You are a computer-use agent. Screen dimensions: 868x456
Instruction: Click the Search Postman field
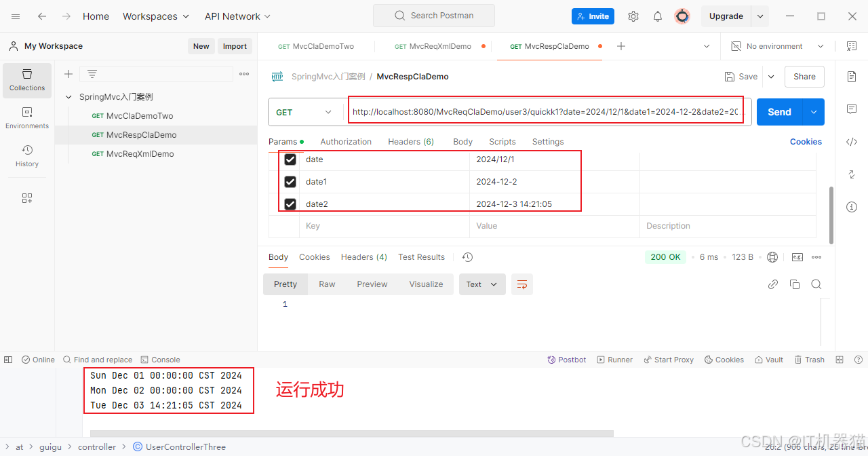pyautogui.click(x=434, y=16)
